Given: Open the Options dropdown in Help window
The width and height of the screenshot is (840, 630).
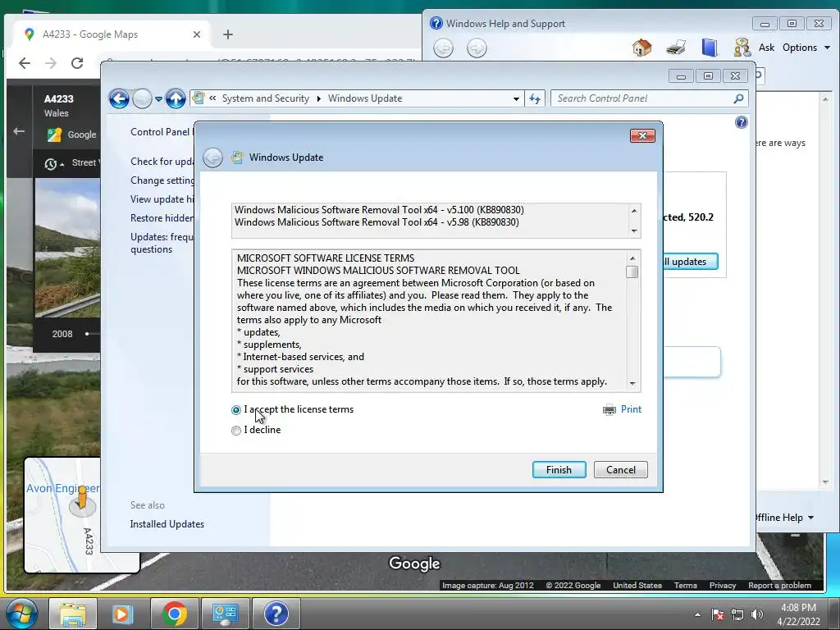Looking at the screenshot, I should [806, 48].
